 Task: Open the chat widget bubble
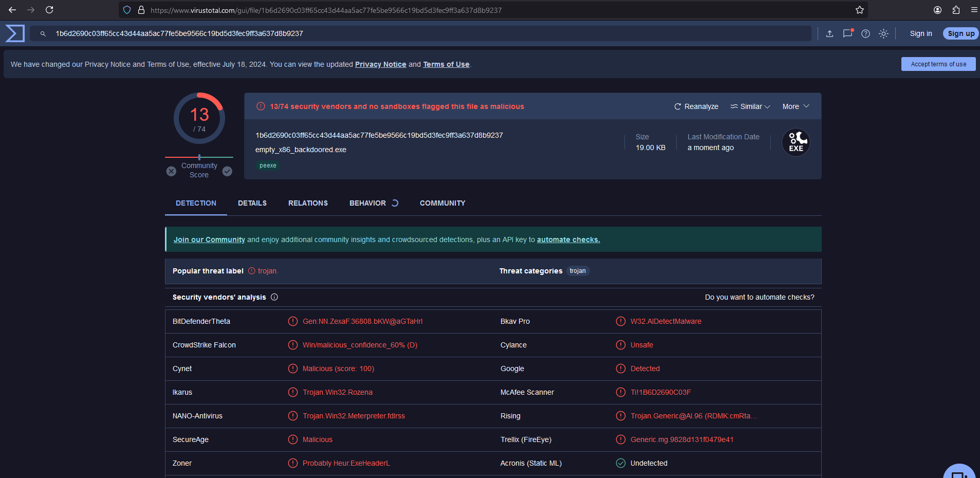point(959,472)
